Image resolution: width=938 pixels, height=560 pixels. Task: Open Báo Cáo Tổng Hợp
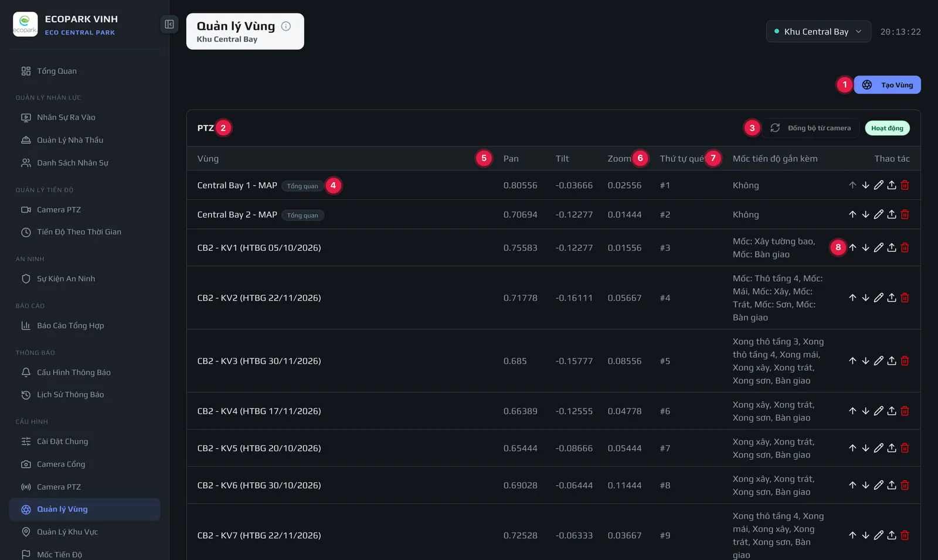[x=84, y=326]
